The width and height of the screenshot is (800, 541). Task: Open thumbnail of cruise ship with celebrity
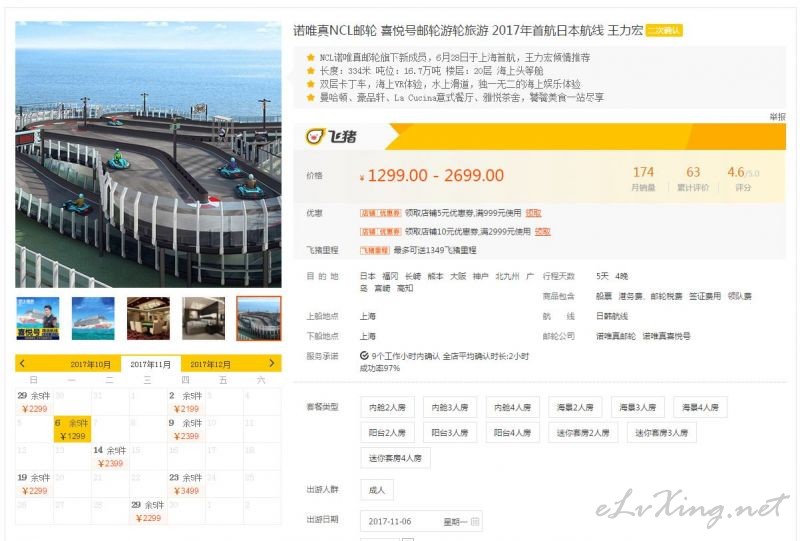(x=38, y=318)
